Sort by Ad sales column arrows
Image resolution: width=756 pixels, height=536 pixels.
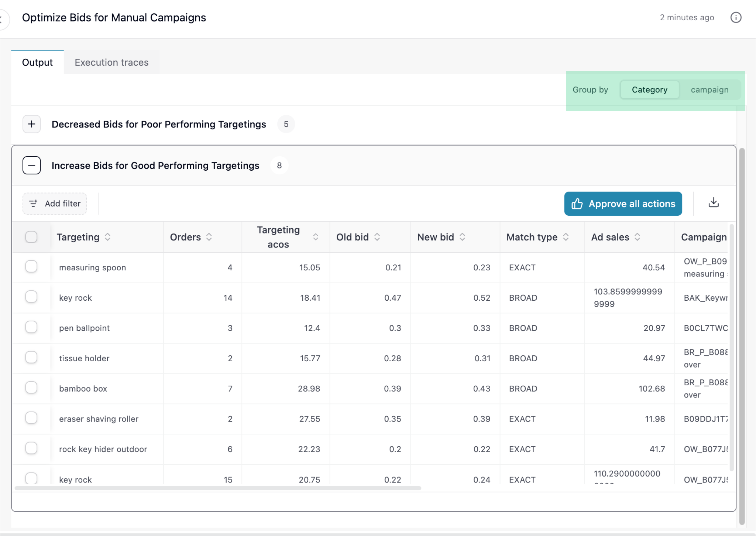(x=637, y=237)
